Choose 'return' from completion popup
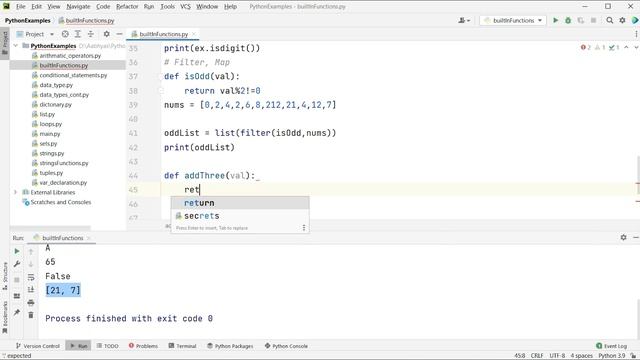Screen dimensions: 640x360 click(240, 203)
